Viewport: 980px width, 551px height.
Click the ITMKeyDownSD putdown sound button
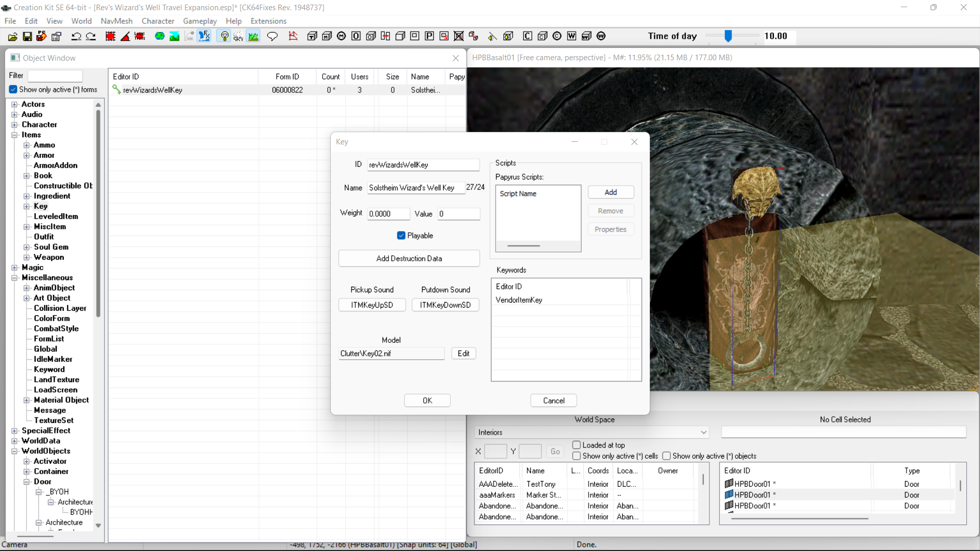[x=446, y=305]
